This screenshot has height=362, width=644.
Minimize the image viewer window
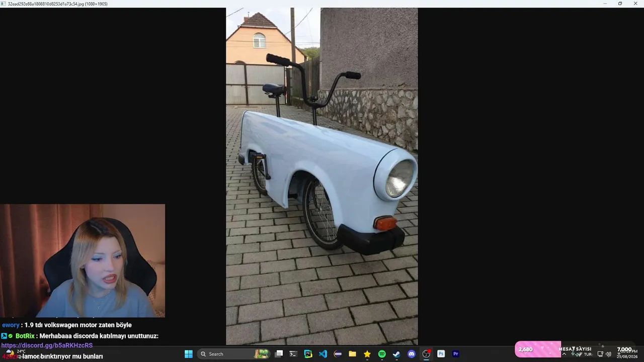pyautogui.click(x=605, y=4)
